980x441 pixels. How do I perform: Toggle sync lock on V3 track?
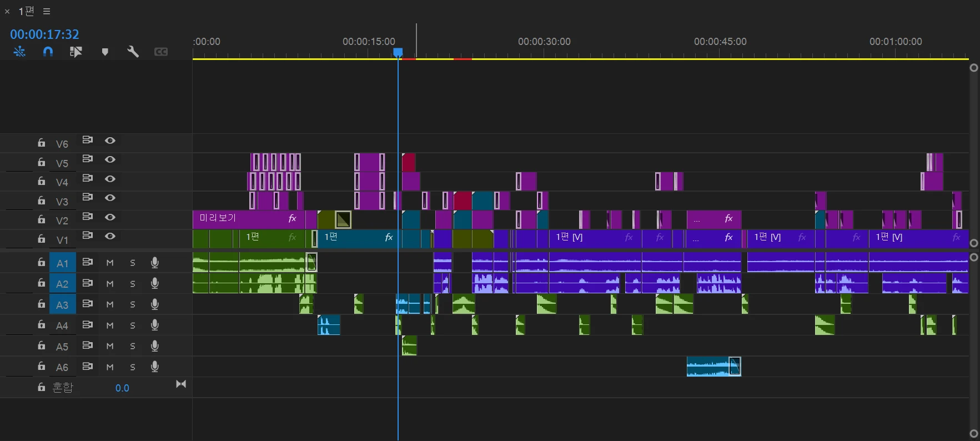(x=87, y=197)
